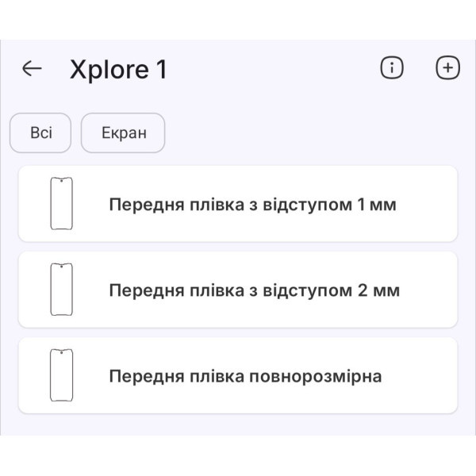Select the Всі filter chip
Screen dimensions: 476x476
[x=40, y=132]
